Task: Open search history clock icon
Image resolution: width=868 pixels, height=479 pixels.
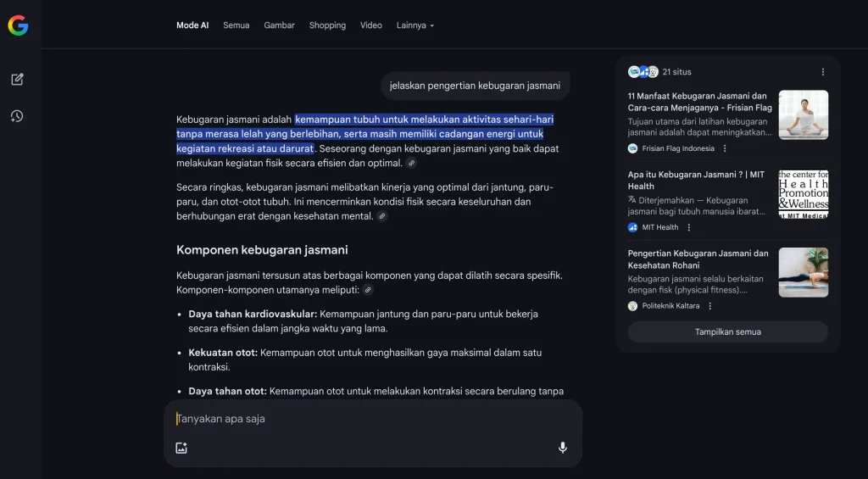Action: [x=17, y=116]
